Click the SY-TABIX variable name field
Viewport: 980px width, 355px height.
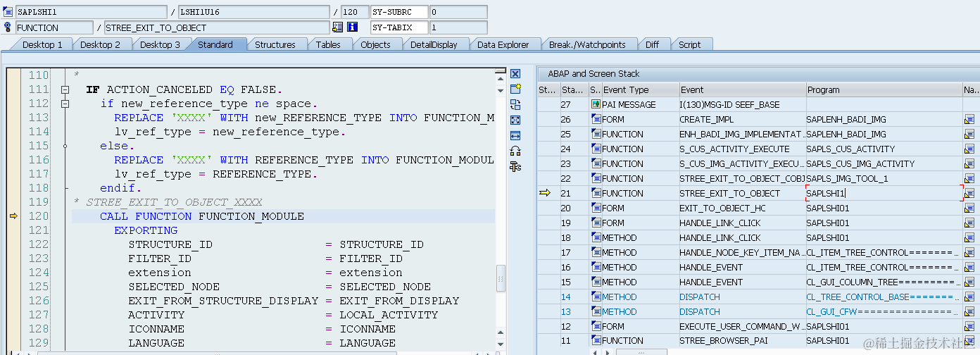pyautogui.click(x=398, y=27)
